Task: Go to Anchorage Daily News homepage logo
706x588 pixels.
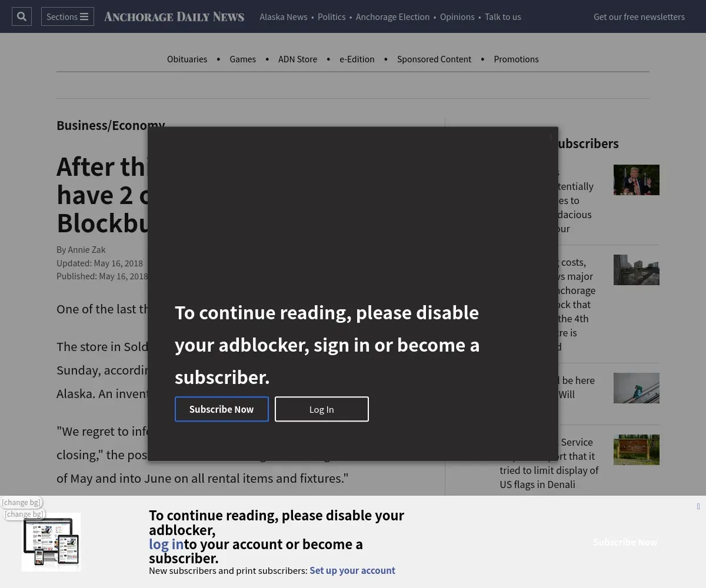Action: point(174,16)
